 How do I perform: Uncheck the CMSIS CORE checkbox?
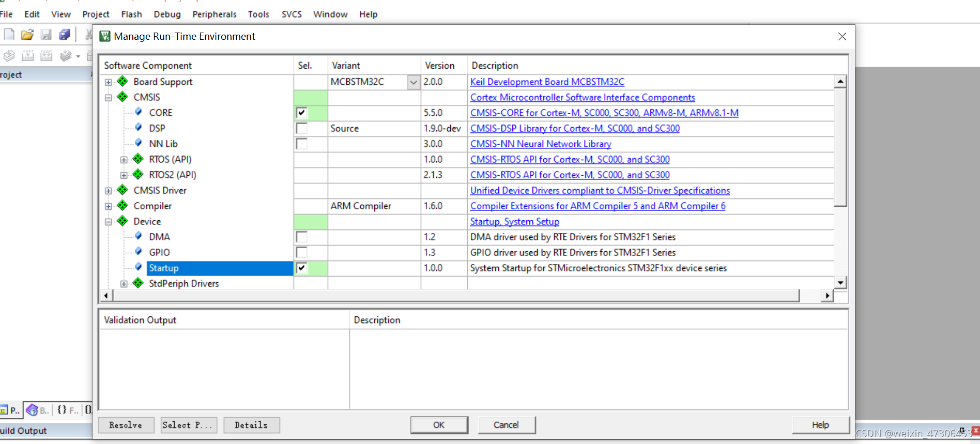click(301, 113)
